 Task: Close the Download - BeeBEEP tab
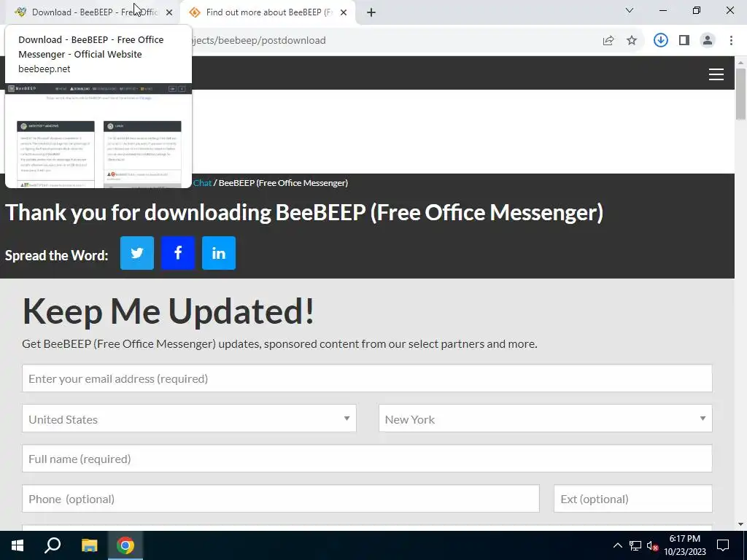tap(169, 12)
